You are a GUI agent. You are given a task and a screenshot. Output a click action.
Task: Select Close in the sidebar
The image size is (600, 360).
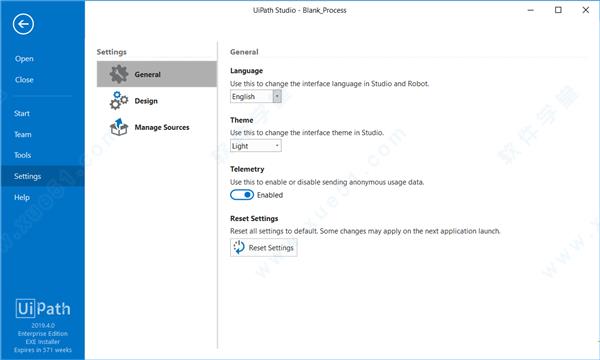tap(24, 80)
